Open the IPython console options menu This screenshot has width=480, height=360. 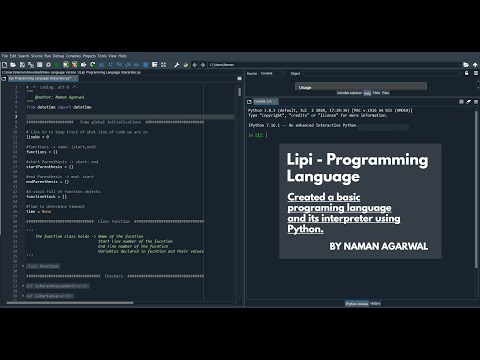476,102
